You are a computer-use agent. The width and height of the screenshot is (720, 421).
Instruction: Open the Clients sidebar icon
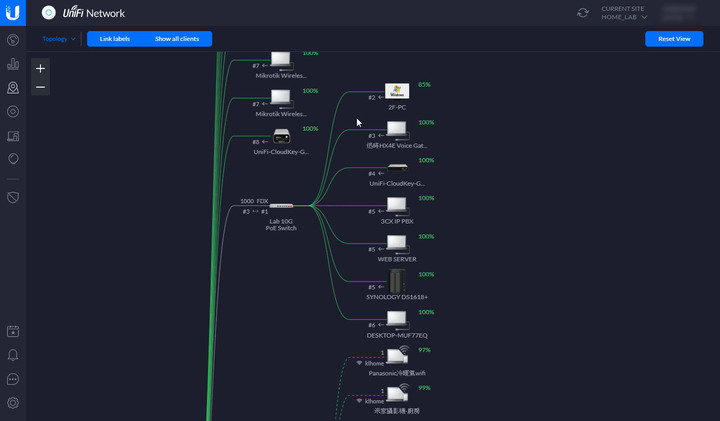pos(13,135)
